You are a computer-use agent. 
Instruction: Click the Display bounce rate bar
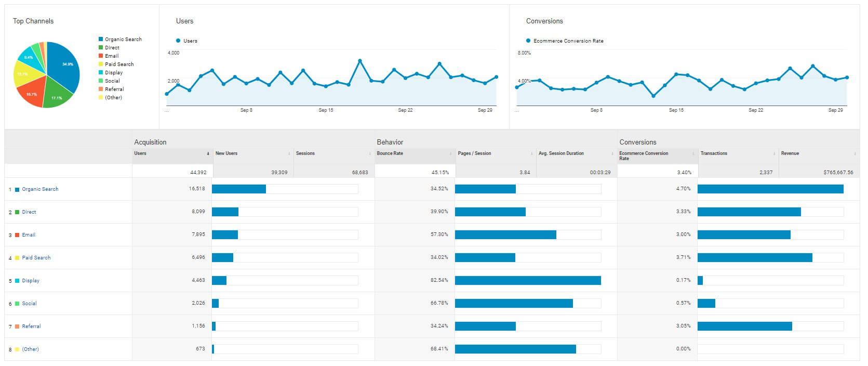528,281
